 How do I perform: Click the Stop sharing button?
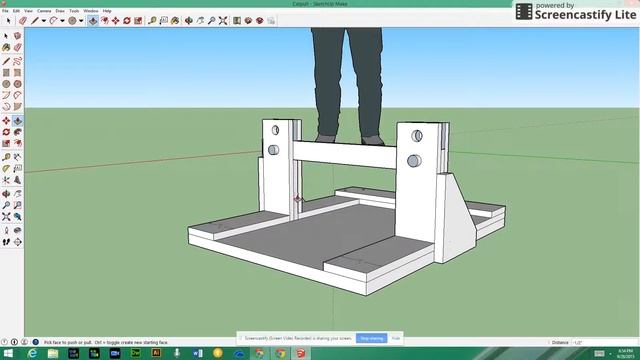tap(371, 338)
